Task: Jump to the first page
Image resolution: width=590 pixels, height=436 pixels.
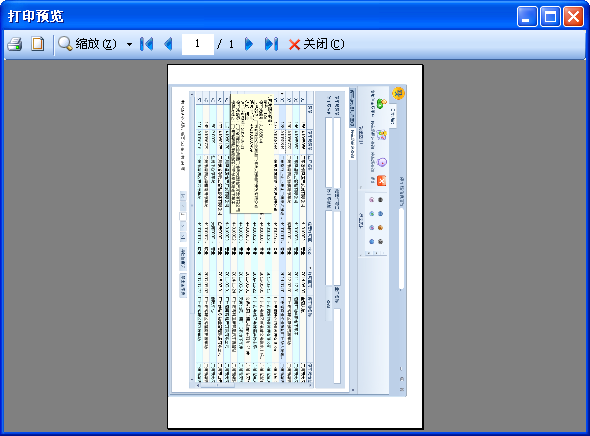Action: point(146,44)
